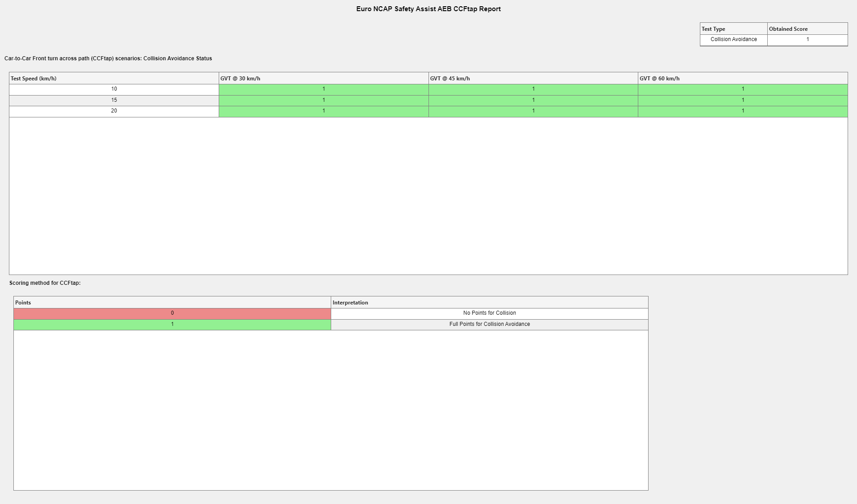
Task: Select green score cell for 10 km/h at GVT 30
Action: 324,89
